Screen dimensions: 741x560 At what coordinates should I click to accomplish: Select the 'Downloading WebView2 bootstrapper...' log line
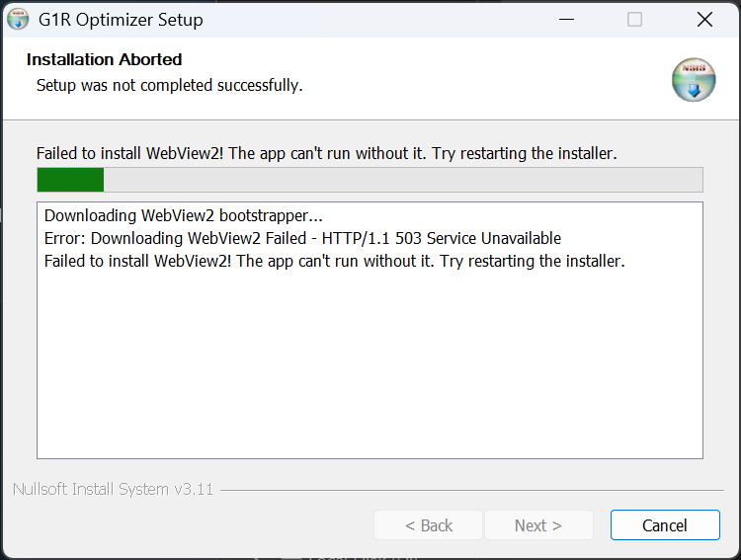coord(184,216)
